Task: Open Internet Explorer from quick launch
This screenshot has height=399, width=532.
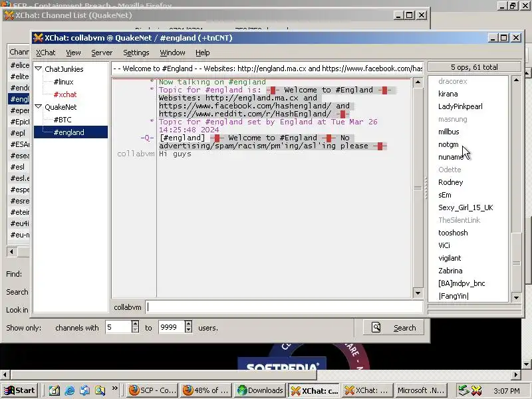Action: (70, 390)
